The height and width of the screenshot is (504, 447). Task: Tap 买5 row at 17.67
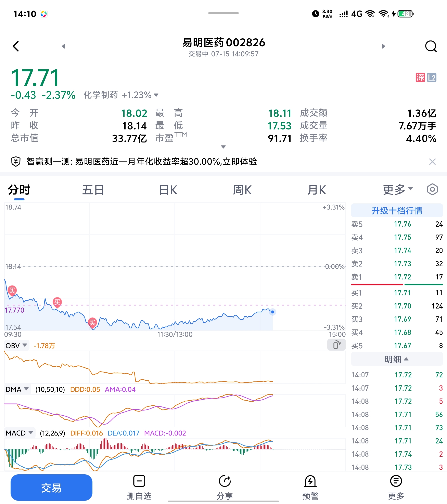[x=397, y=345]
